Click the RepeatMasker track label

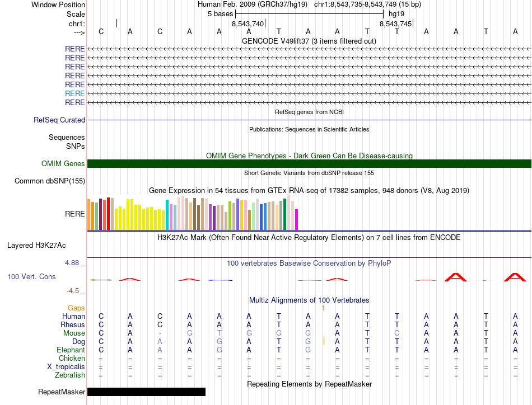(x=62, y=392)
